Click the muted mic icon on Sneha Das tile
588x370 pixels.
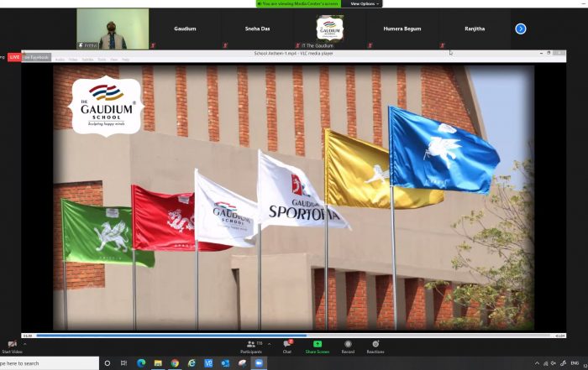point(225,45)
